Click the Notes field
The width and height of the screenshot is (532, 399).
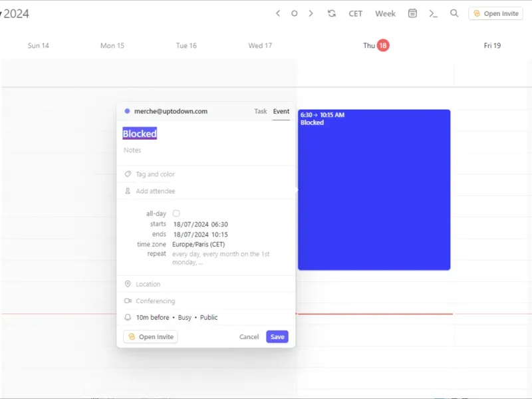coord(205,150)
